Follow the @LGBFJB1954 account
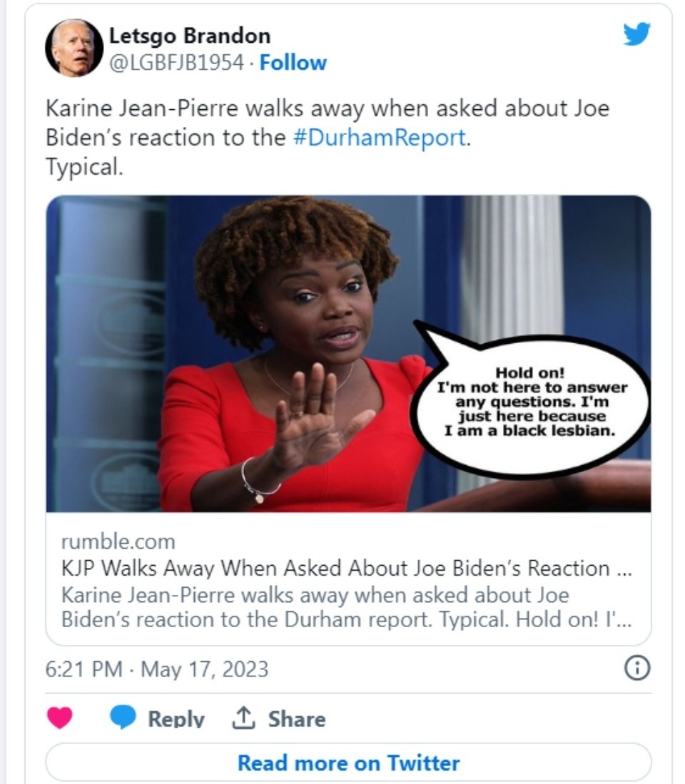This screenshot has height=784, width=685. (293, 63)
